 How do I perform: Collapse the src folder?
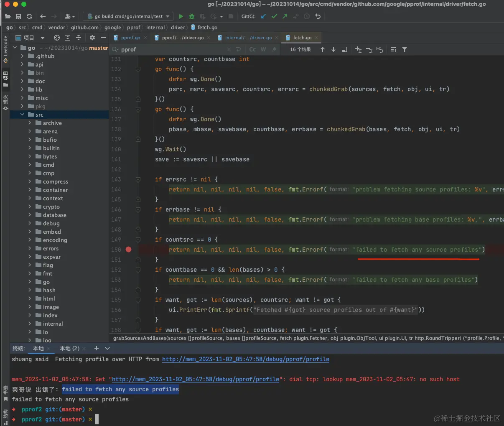[x=23, y=115]
